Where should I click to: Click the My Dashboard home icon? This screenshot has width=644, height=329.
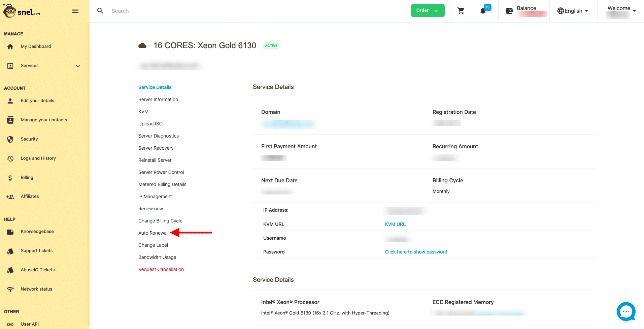[x=10, y=47]
